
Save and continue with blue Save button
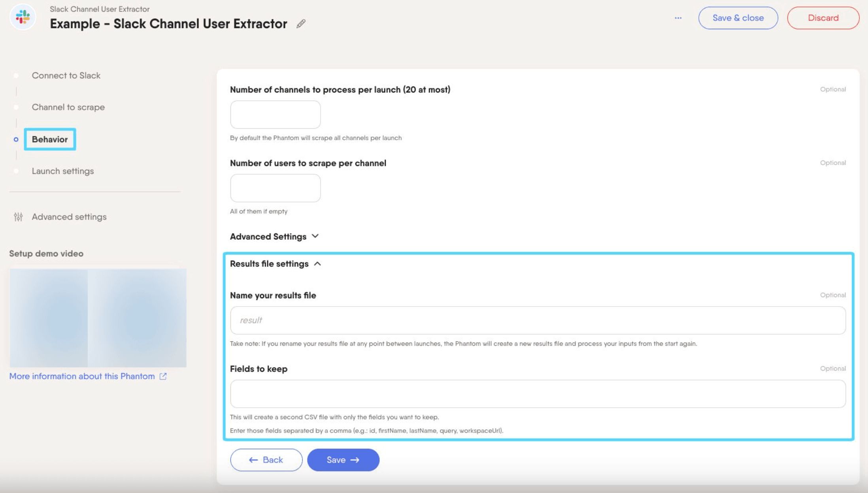coord(343,460)
